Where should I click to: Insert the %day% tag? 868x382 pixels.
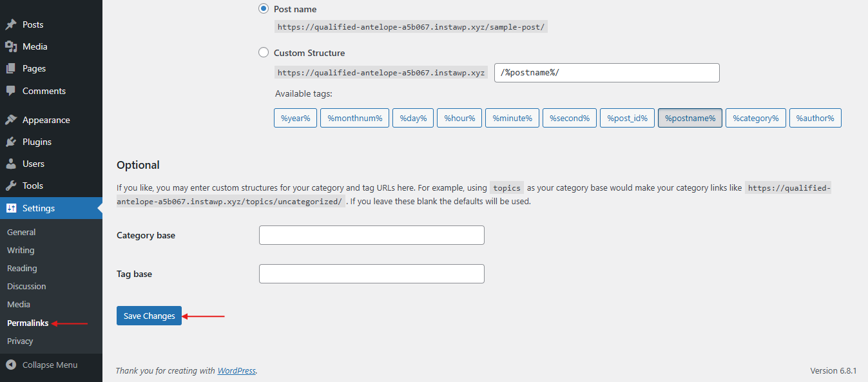click(x=413, y=118)
